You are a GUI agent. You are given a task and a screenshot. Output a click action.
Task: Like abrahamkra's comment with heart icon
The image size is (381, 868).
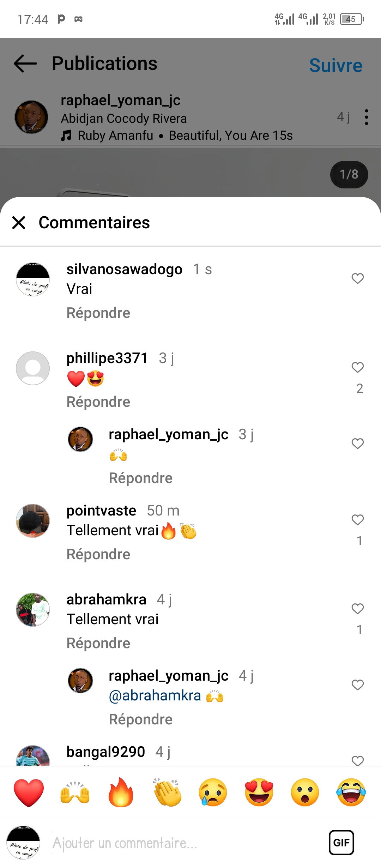click(358, 609)
